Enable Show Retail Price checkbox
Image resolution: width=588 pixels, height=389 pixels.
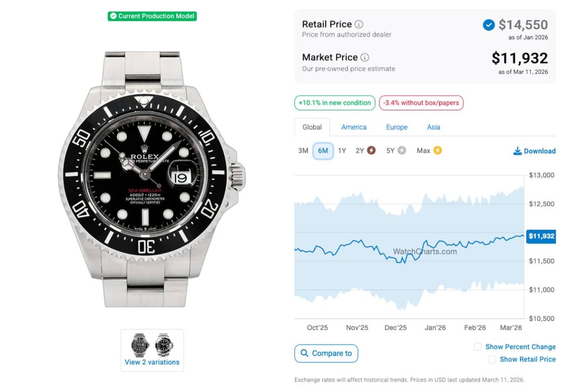click(492, 360)
